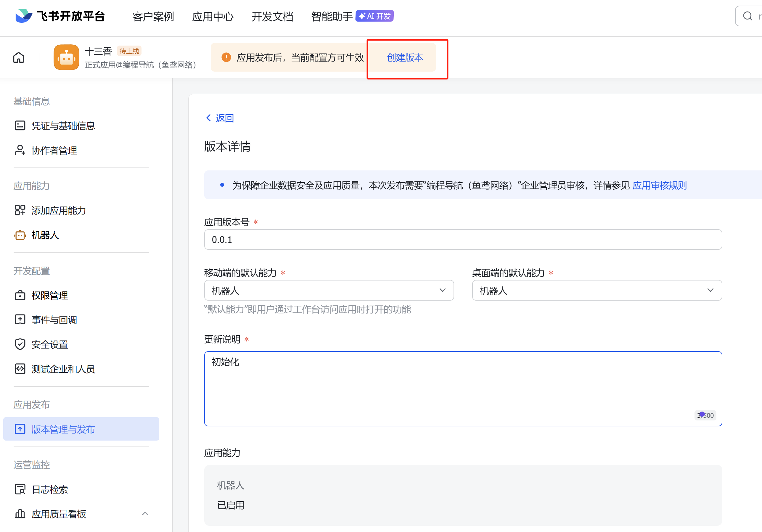Click the 安全设置 shield icon
Viewport: 762px width, 532px height.
20,344
